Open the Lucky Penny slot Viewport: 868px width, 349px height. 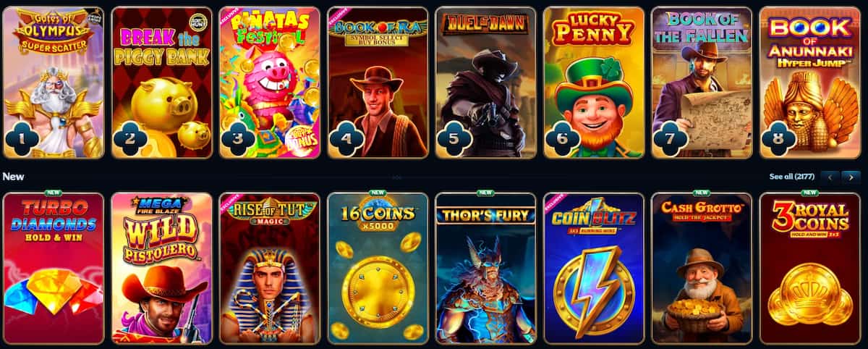594,83
